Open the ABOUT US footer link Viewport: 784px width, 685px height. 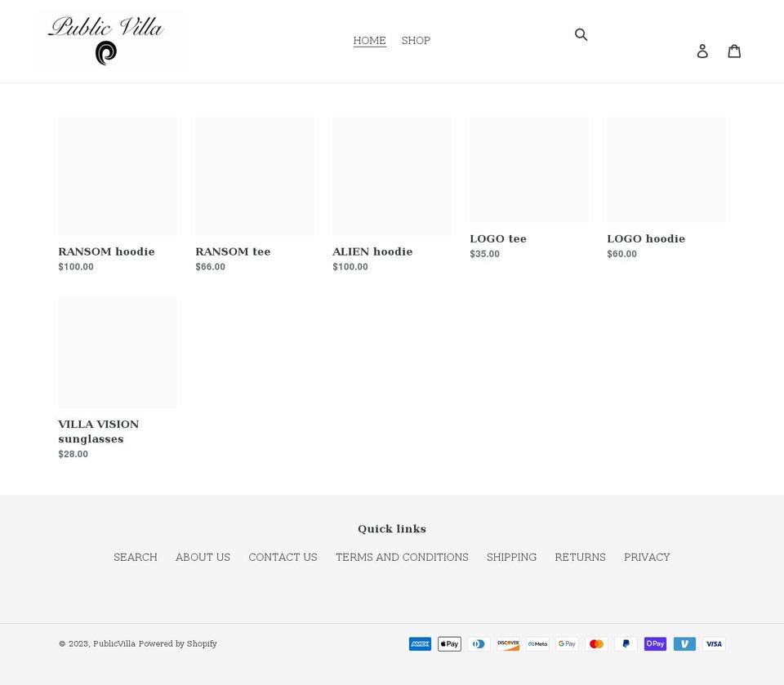(203, 557)
